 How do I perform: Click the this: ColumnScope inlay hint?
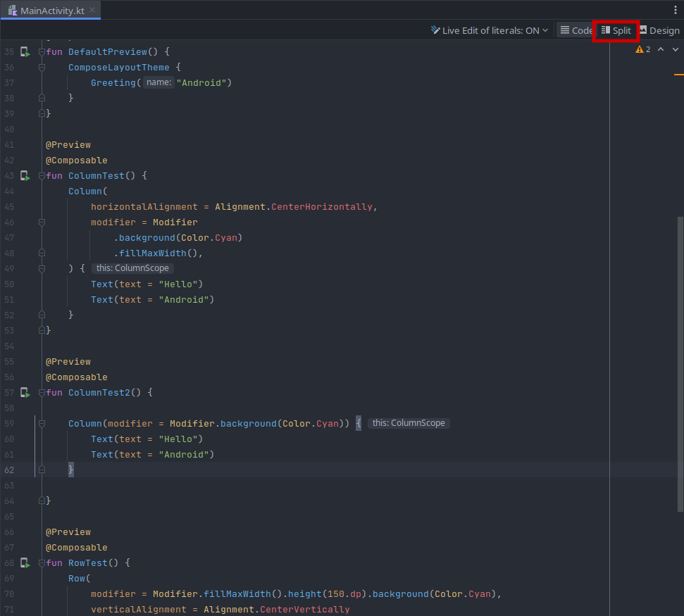[132, 268]
